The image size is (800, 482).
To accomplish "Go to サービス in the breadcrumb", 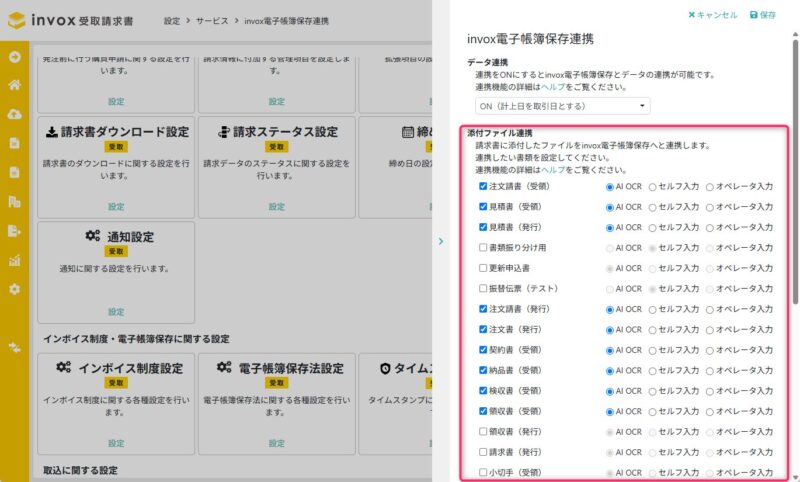I will click(212, 21).
